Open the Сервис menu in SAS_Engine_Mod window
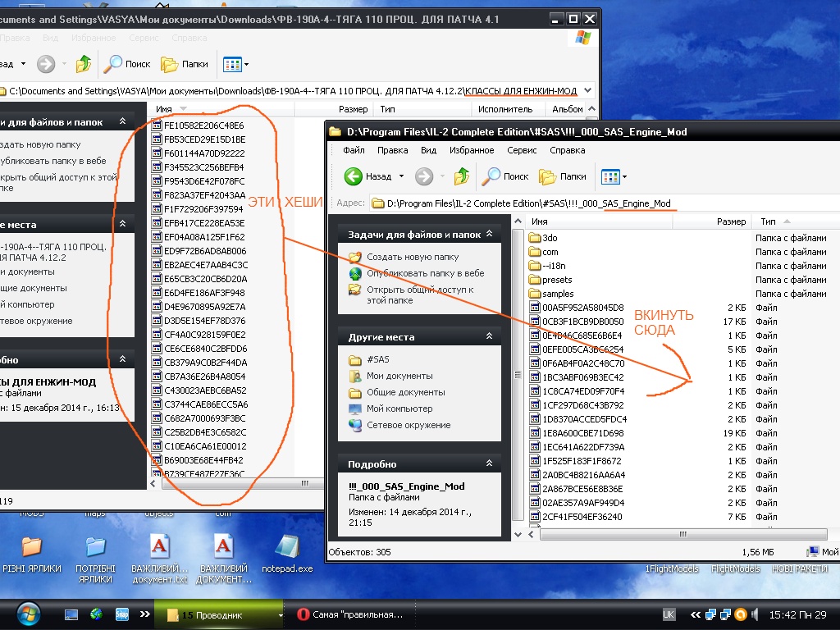 [522, 150]
